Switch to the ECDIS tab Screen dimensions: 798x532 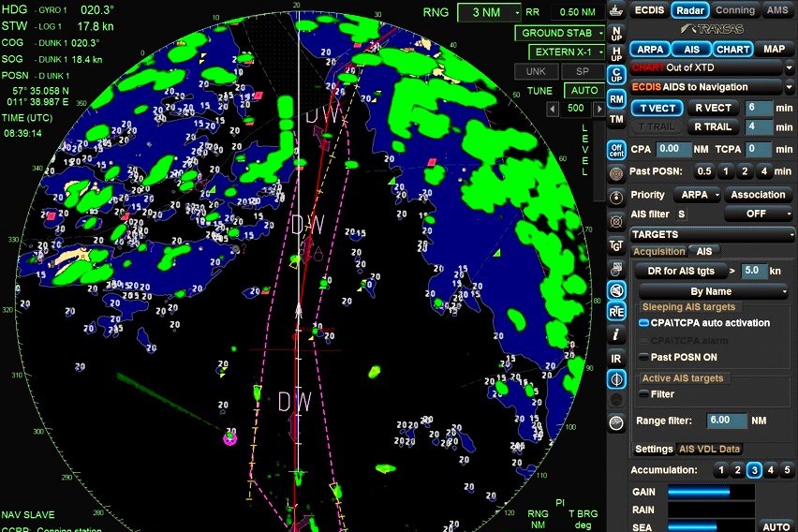[649, 10]
